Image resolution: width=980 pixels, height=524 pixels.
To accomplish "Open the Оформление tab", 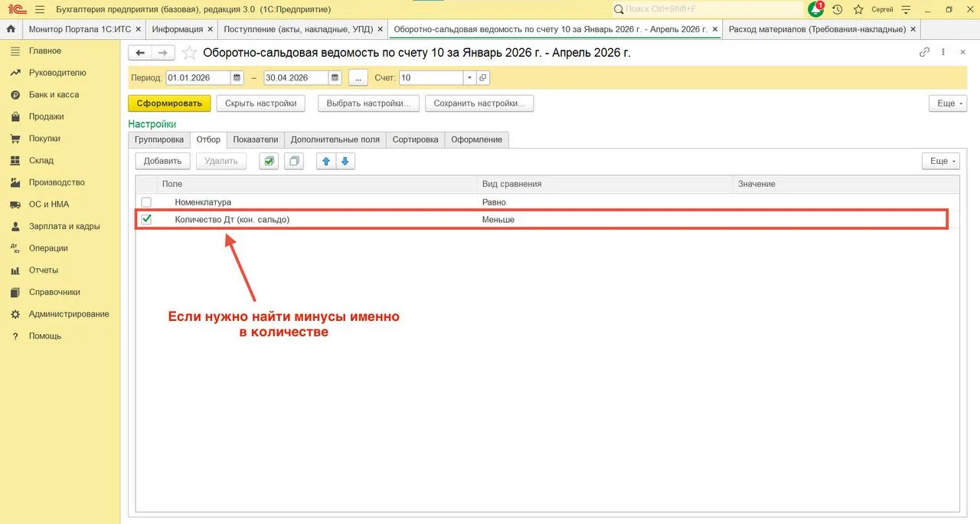I will point(477,139).
